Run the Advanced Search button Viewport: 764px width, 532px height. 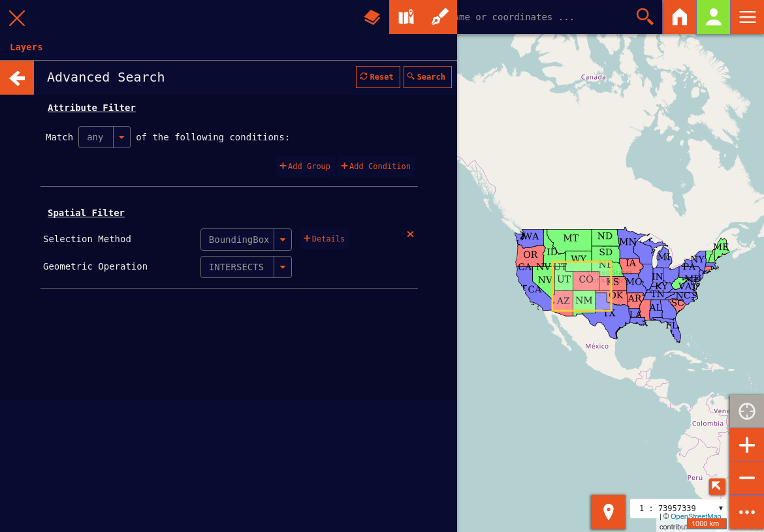pyautogui.click(x=427, y=77)
